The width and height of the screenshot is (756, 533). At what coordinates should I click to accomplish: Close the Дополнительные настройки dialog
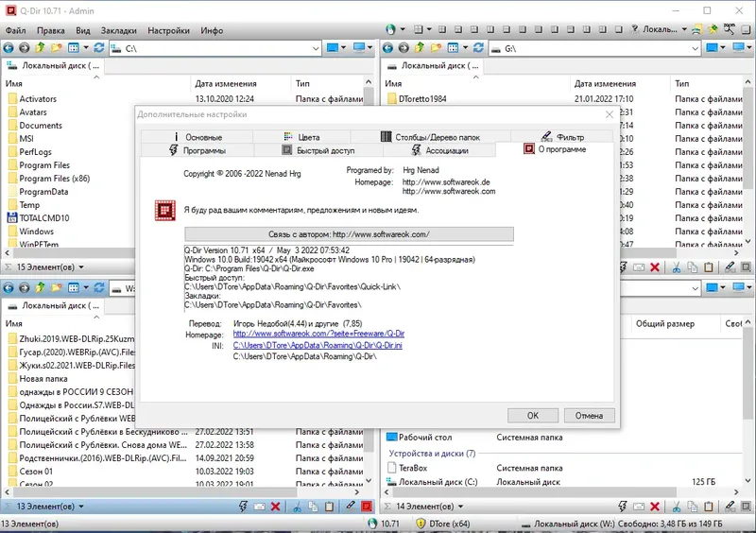point(610,114)
